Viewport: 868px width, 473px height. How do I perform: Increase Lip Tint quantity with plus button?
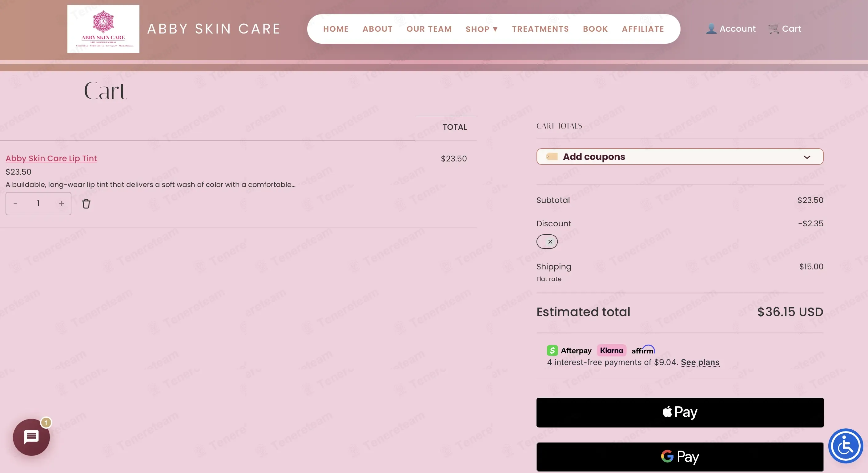(x=61, y=203)
